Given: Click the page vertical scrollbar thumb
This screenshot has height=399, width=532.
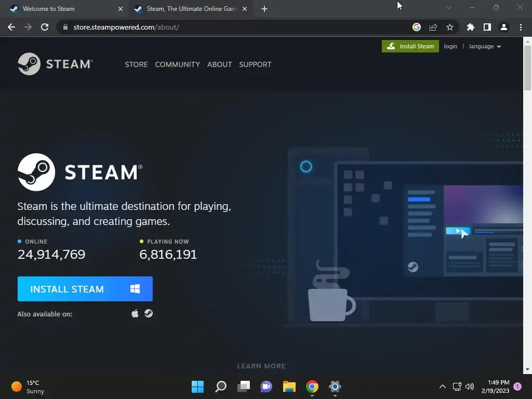Looking at the screenshot, I should [527, 68].
